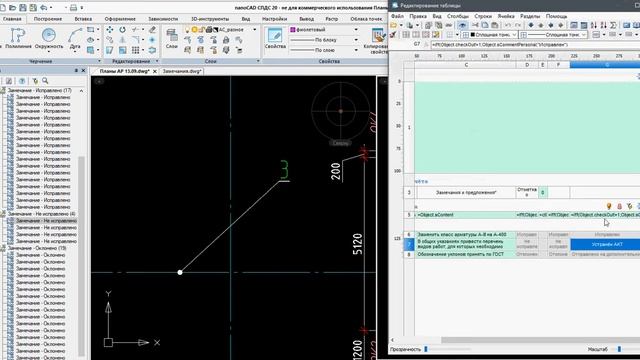The height and width of the screenshot is (360, 640).
Task: Click the Масштаб slider handle
Action: 619,349
